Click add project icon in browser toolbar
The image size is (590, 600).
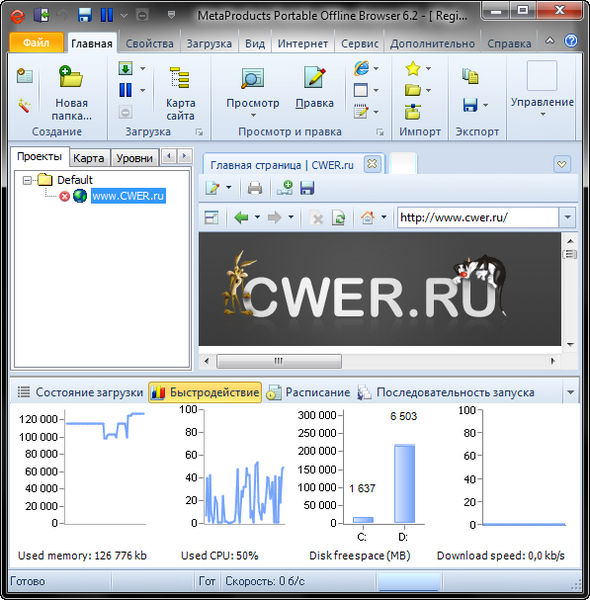(x=285, y=188)
